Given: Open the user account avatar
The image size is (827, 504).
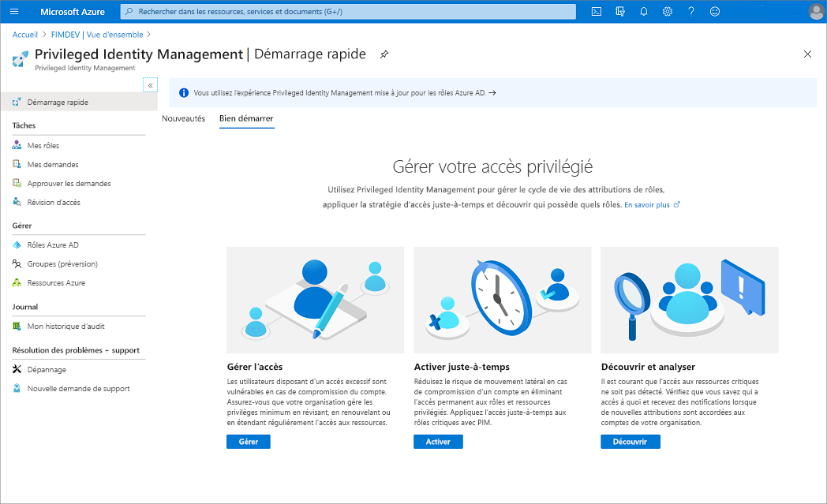Looking at the screenshot, I should 816,12.
